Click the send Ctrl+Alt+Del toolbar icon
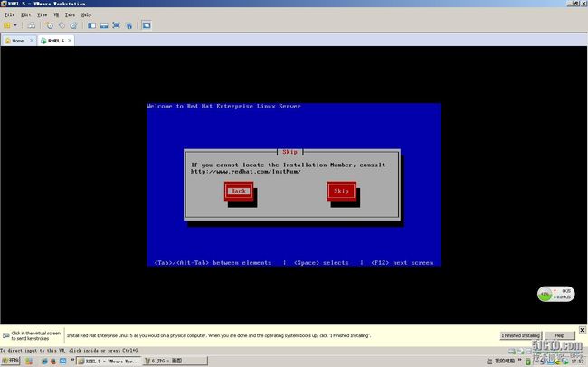Image resolution: width=588 pixels, height=367 pixels. 32,25
